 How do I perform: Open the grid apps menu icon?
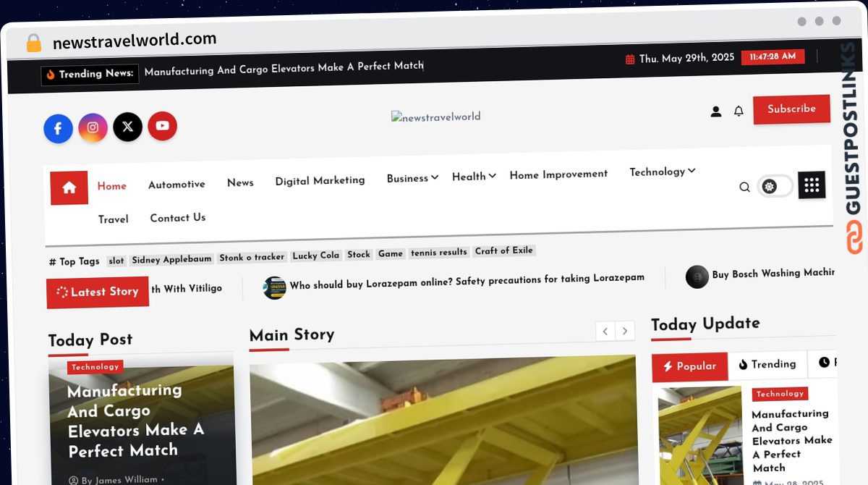812,185
